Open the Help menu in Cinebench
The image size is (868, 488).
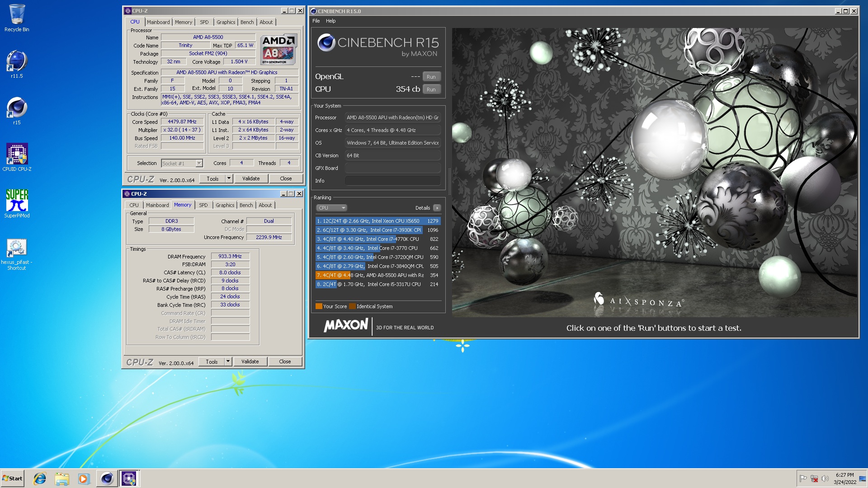[x=331, y=21]
